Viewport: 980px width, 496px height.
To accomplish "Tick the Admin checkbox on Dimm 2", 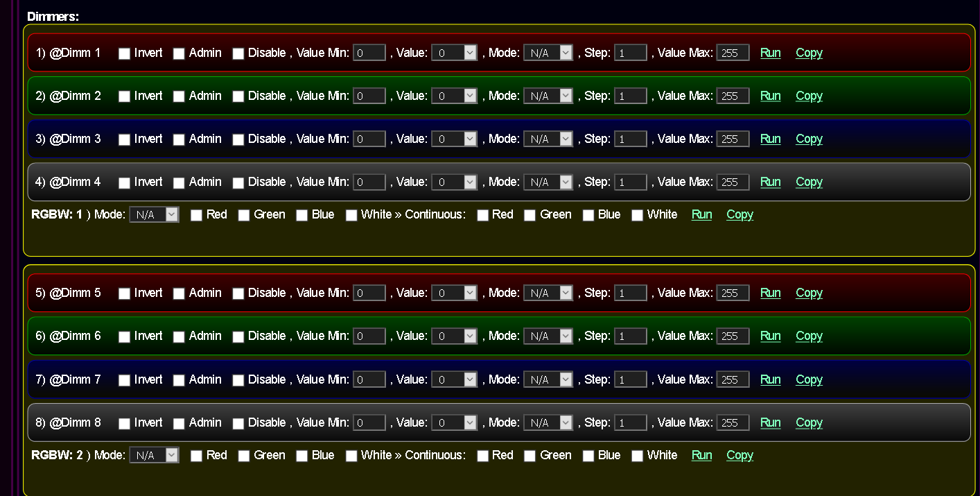I will point(179,96).
